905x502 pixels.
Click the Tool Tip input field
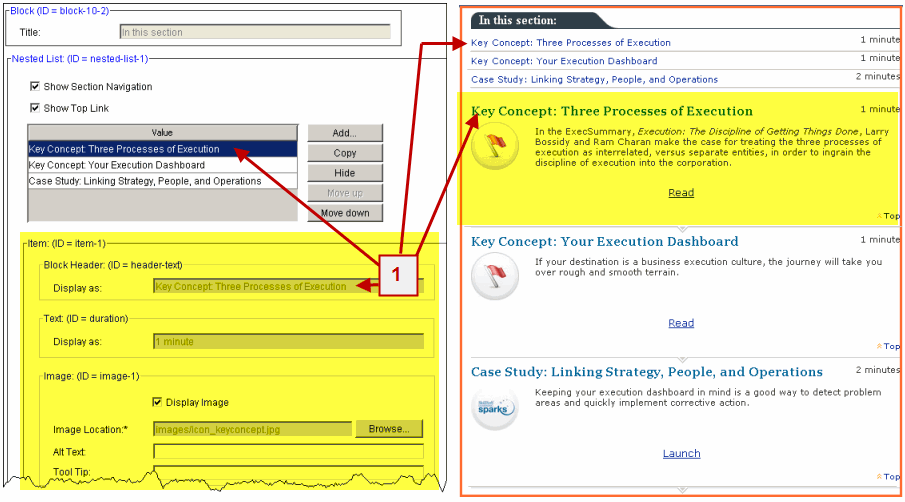click(289, 471)
